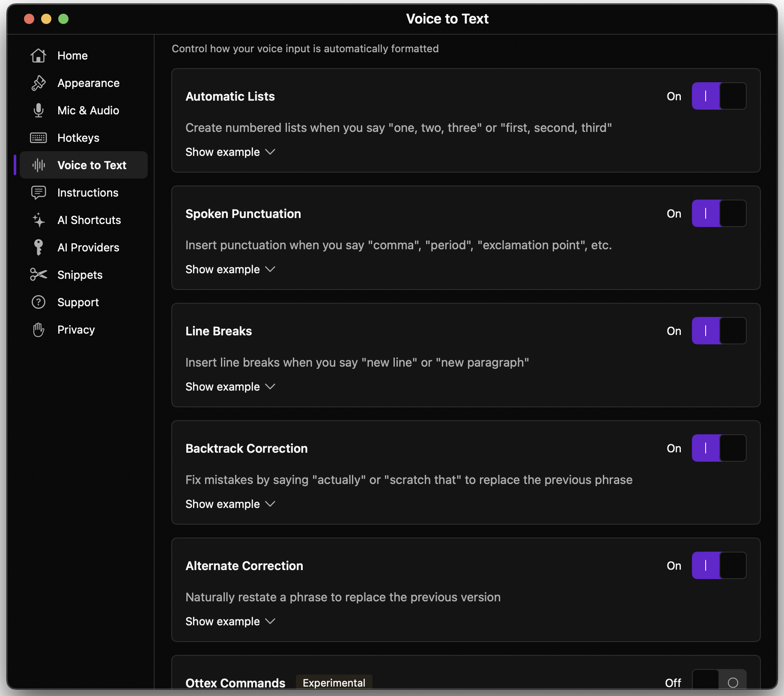Click the Hotkeys keyboard icon
The width and height of the screenshot is (784, 696).
click(39, 137)
